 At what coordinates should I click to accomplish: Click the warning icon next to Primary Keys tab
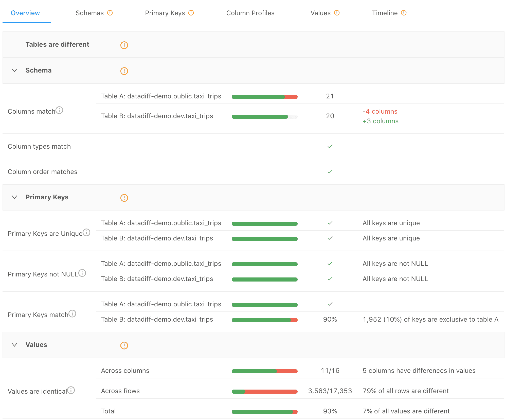pyautogui.click(x=191, y=13)
